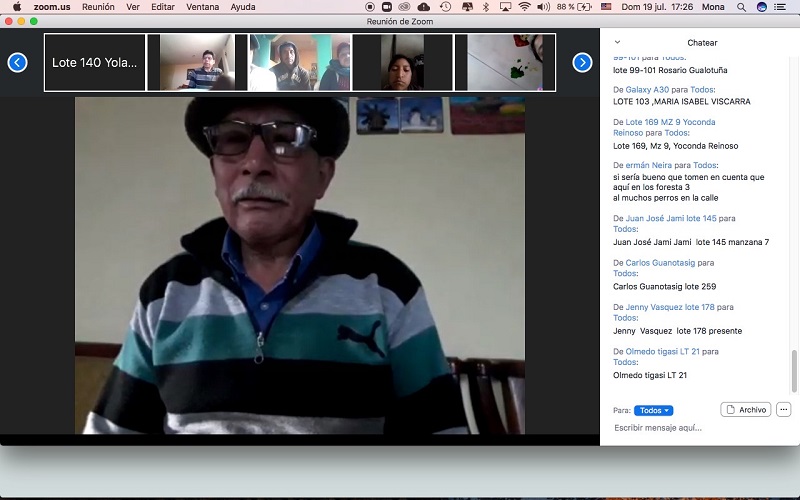
Task: Open the Mona user menu
Action: click(713, 7)
